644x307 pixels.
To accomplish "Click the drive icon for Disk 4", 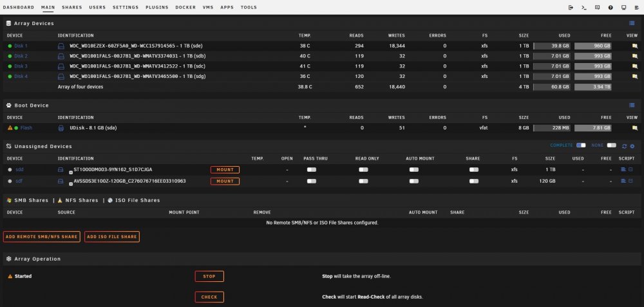I will (x=61, y=77).
